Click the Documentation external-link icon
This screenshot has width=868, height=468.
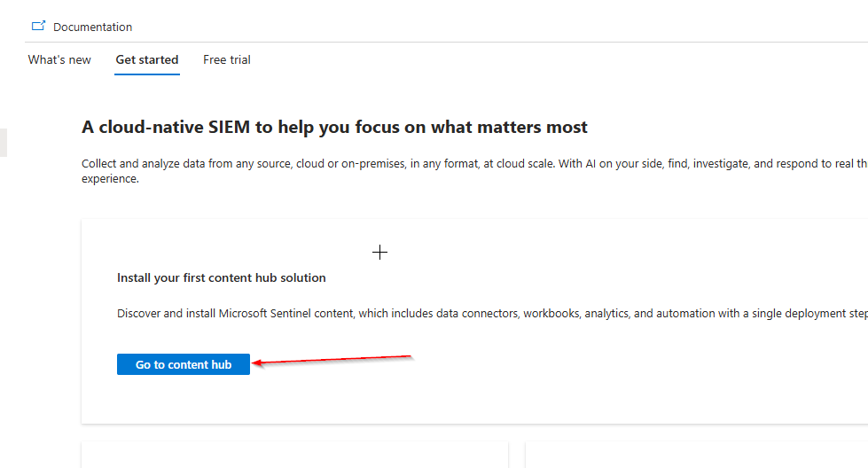(x=38, y=27)
